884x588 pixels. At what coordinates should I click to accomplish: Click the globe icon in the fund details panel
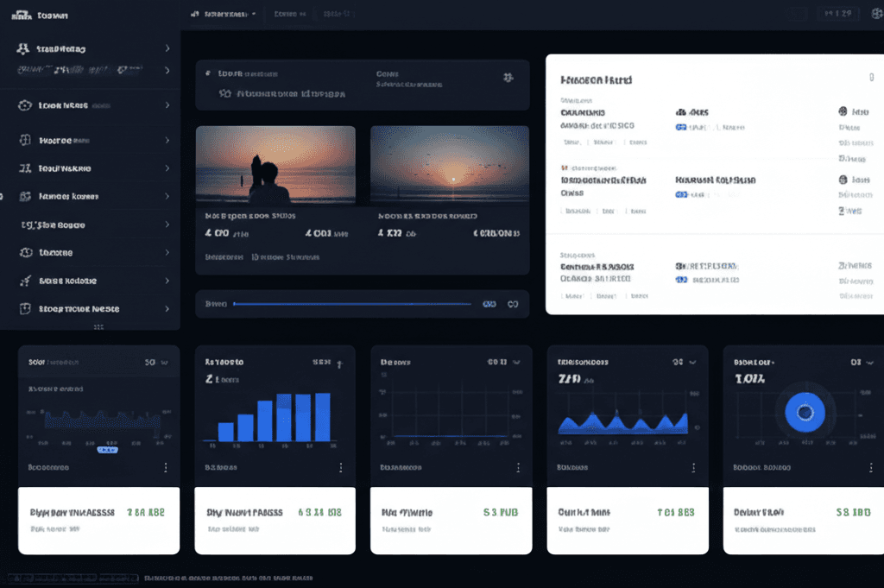[843, 112]
